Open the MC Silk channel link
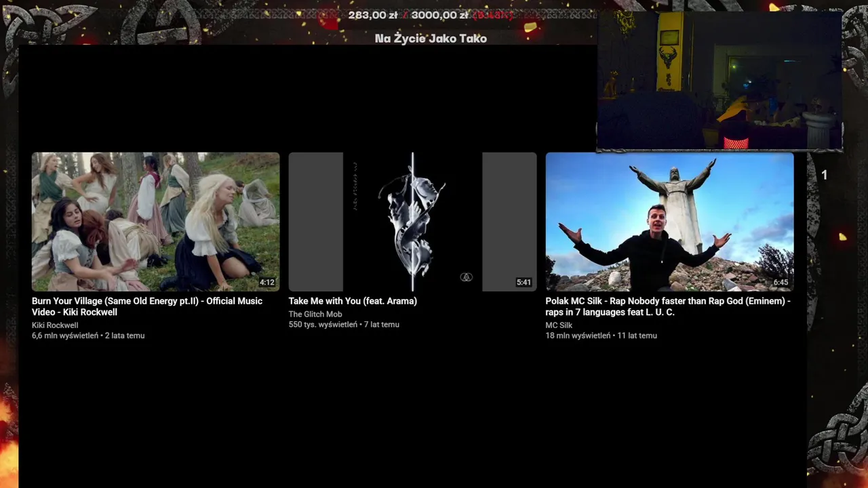The image size is (868, 488). pyautogui.click(x=559, y=325)
